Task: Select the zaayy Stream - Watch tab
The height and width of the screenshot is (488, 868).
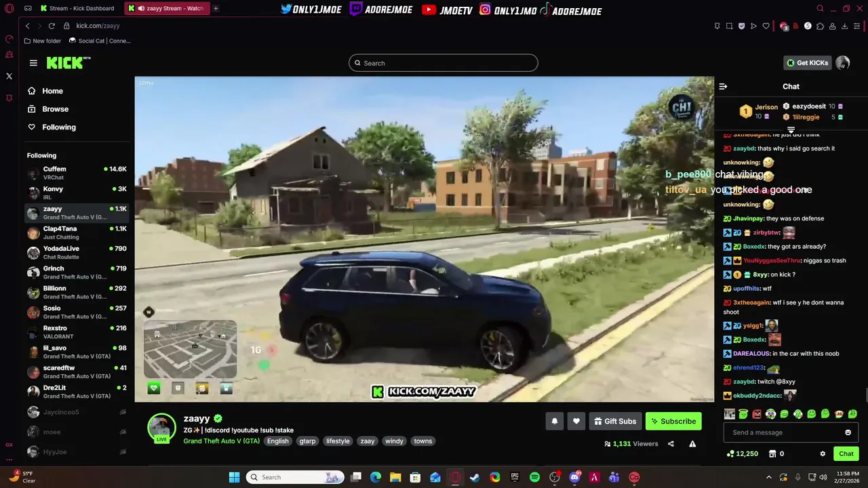Action: tap(167, 9)
